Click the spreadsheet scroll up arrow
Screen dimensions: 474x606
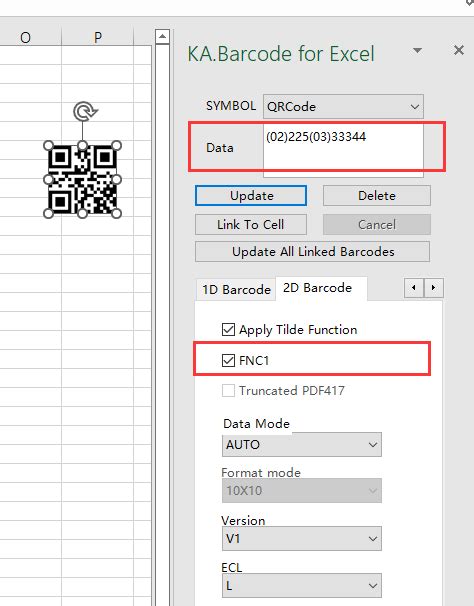162,37
